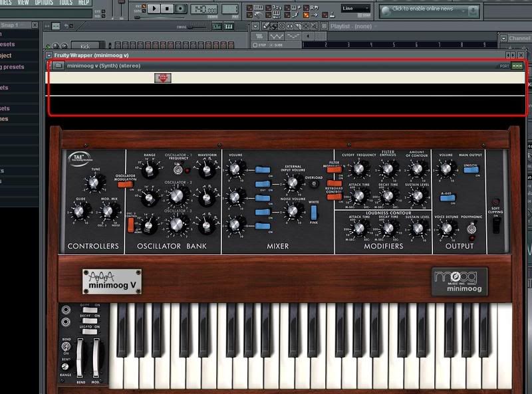The image size is (532, 394).
Task: Switch the White/Pink noise selector
Action: [x=314, y=213]
